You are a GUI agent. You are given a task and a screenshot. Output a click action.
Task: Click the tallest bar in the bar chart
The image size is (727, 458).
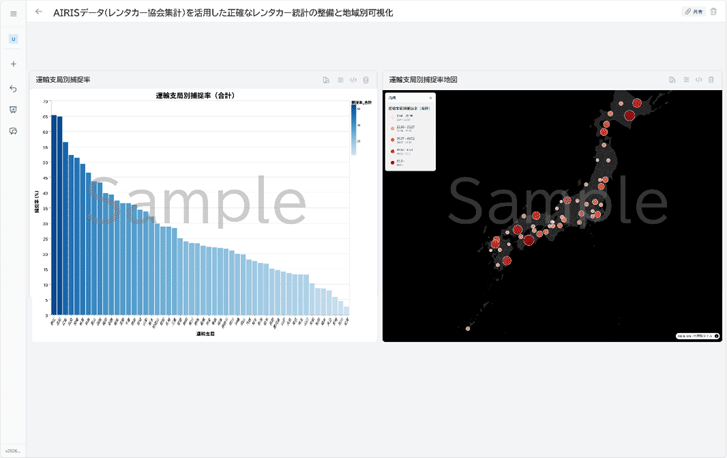tap(54, 215)
